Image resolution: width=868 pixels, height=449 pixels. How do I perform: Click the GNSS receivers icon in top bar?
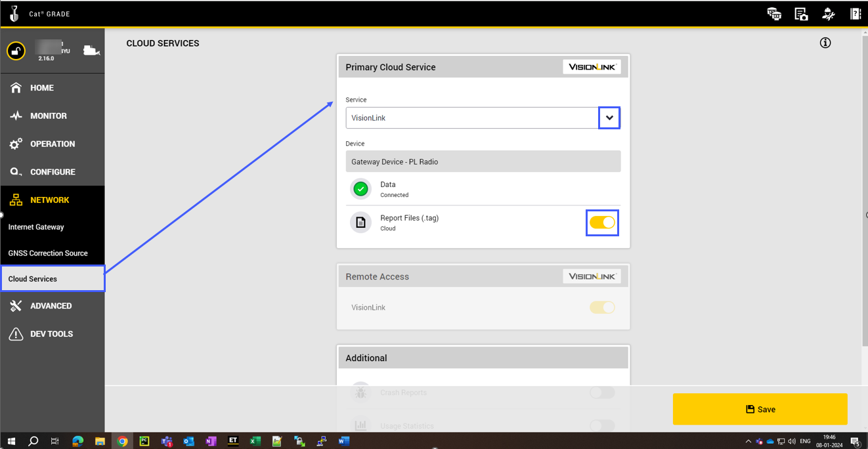point(774,14)
